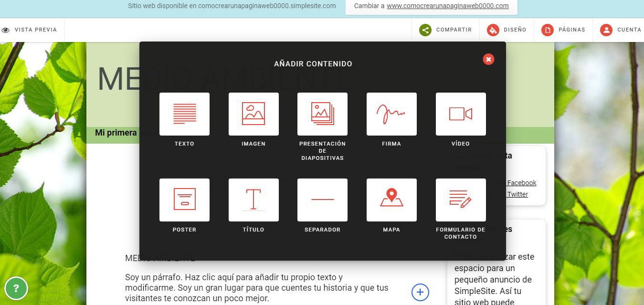Add an Imagen content block
Image resolution: width=644 pixels, height=305 pixels.
[253, 114]
